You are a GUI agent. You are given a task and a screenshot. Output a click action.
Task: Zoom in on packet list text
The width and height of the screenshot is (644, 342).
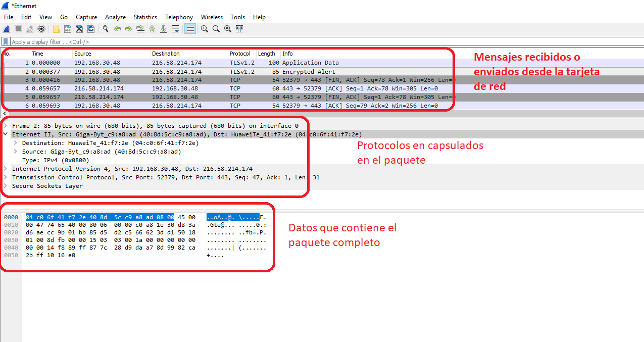pyautogui.click(x=204, y=29)
